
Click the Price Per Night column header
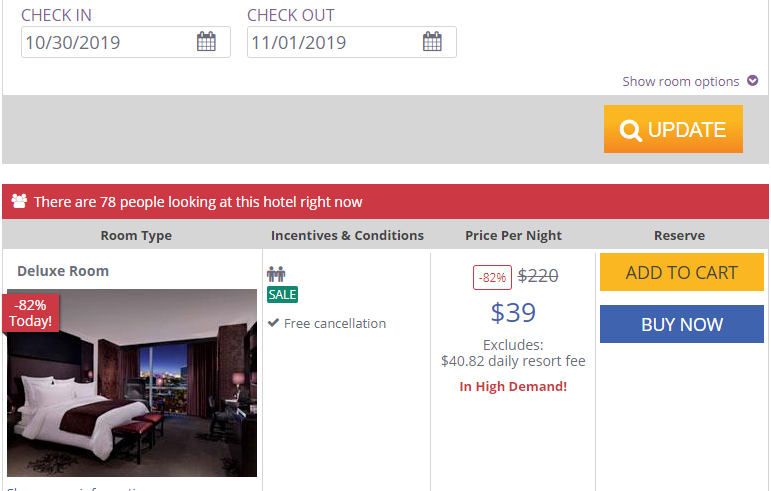[513, 235]
